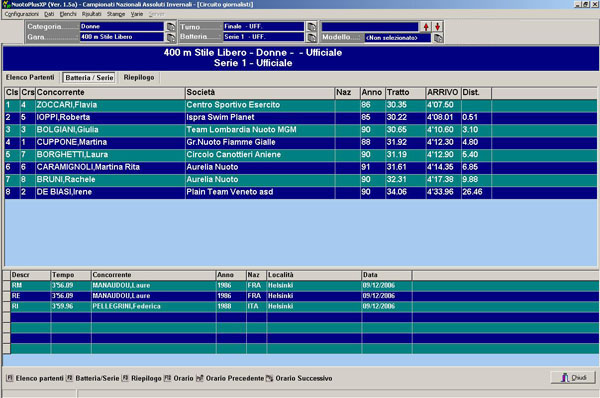600x398 pixels.
Task: Click Orario in the bottom bar
Action: click(183, 378)
